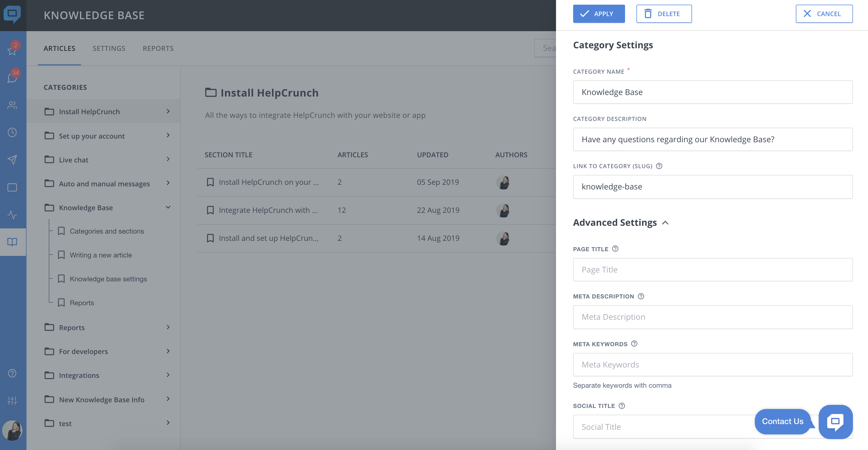Click the Page Title help icon
Screen dimensions: 868x450
click(x=615, y=249)
